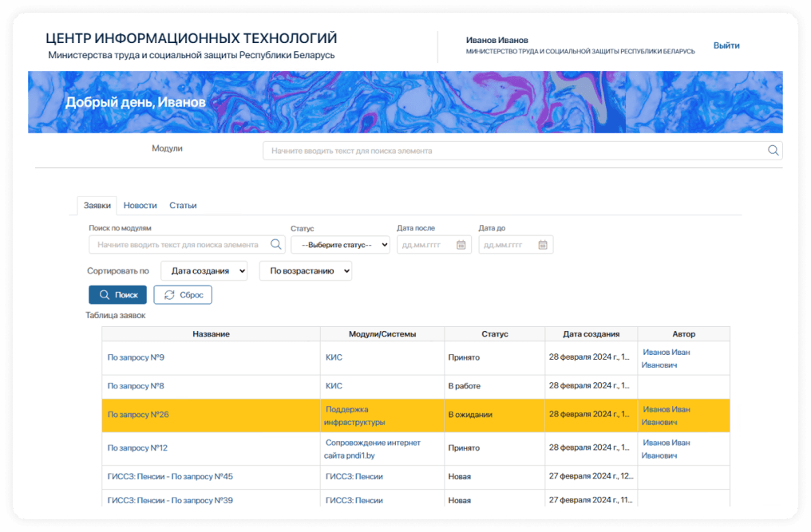811x532 pixels.
Task: Open request 'По запросу №12'
Action: pyautogui.click(x=137, y=447)
